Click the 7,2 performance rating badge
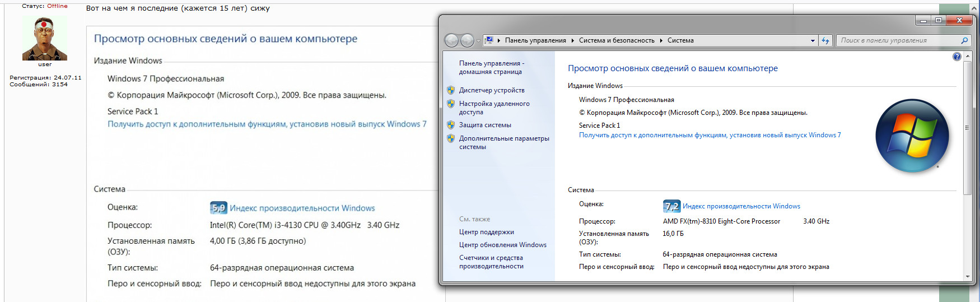This screenshot has width=980, height=302. pyautogui.click(x=671, y=206)
